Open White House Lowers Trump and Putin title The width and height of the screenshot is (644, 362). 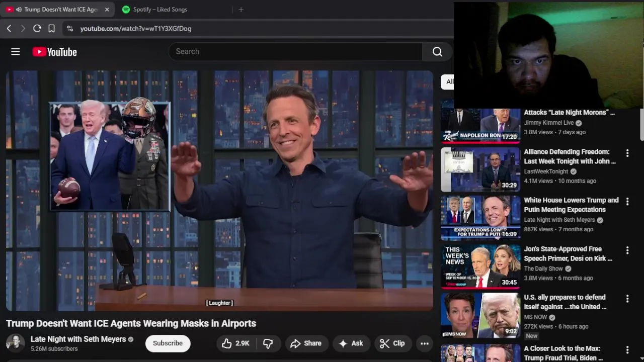pos(571,205)
